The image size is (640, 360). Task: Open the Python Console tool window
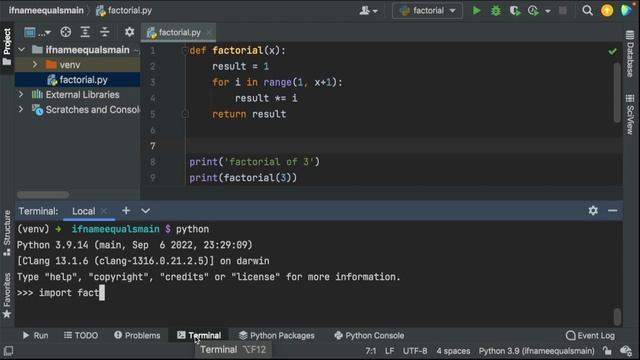click(x=369, y=336)
